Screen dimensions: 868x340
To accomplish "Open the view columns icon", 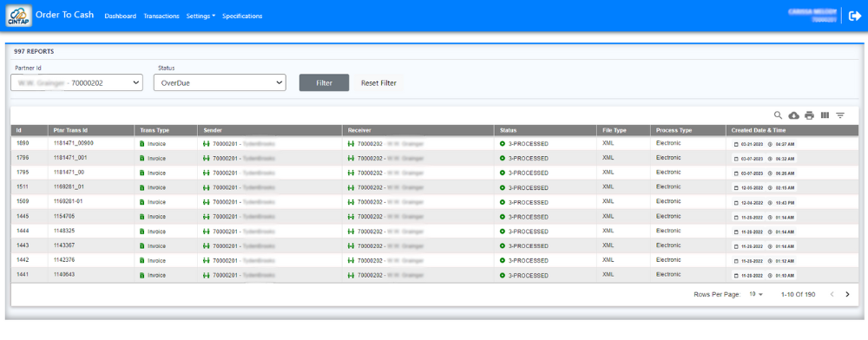I will (825, 115).
